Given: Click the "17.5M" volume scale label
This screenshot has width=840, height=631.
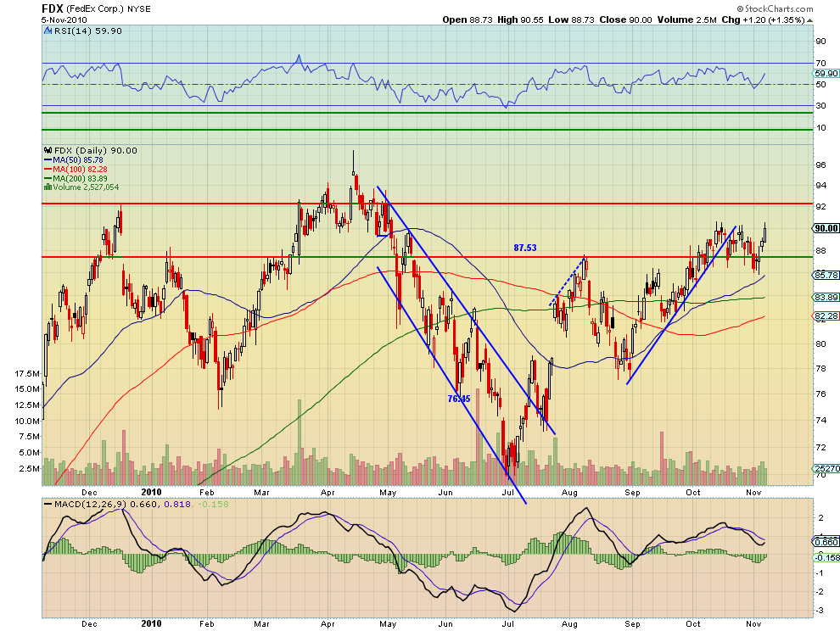Looking at the screenshot, I should click(x=27, y=373).
